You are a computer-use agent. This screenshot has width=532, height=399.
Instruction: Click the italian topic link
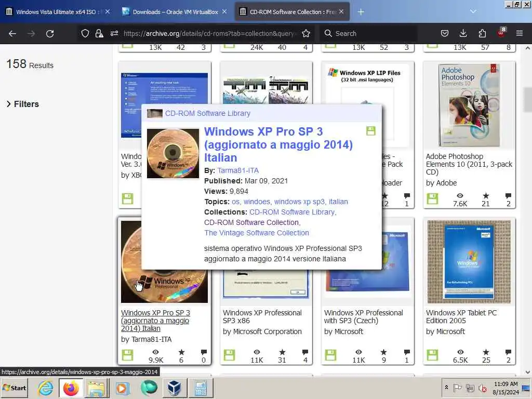click(338, 202)
